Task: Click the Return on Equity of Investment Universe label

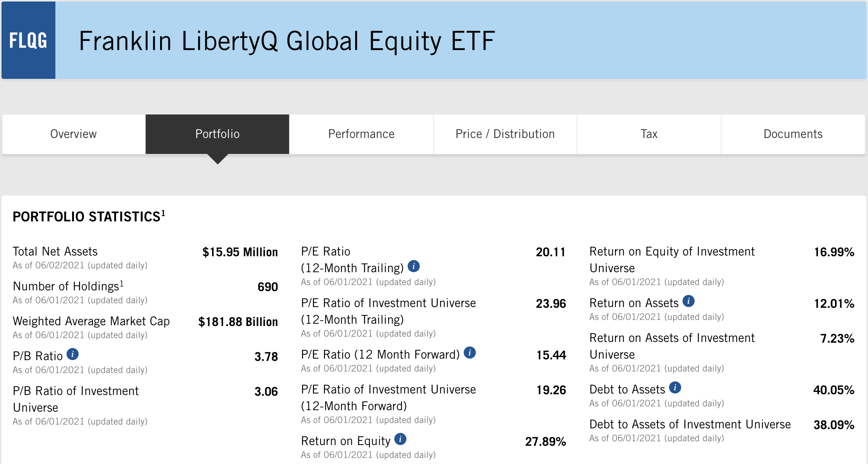Action: [671, 259]
